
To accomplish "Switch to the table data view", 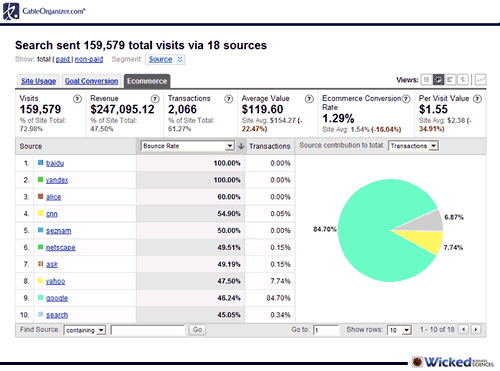I will point(426,80).
